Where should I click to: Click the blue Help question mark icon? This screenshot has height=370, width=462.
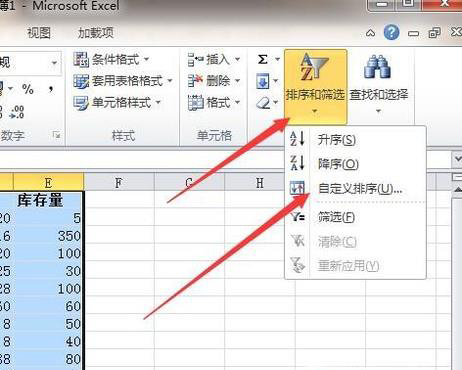391,33
